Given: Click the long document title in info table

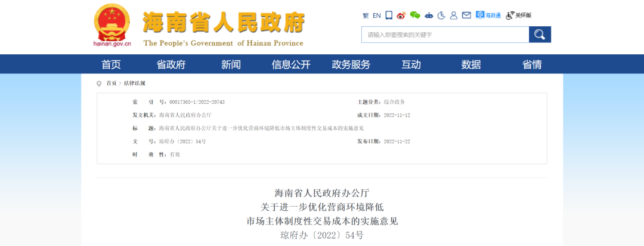Looking at the screenshot, I should [x=261, y=128].
